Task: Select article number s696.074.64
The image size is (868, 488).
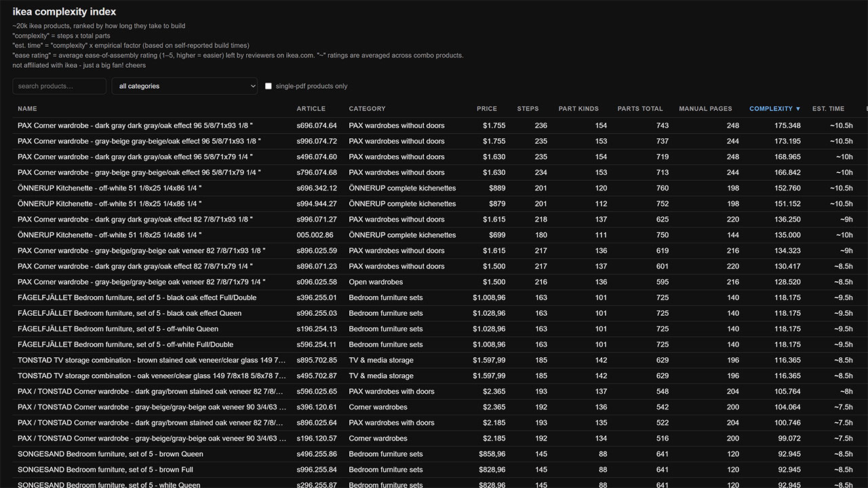Action: [x=317, y=125]
